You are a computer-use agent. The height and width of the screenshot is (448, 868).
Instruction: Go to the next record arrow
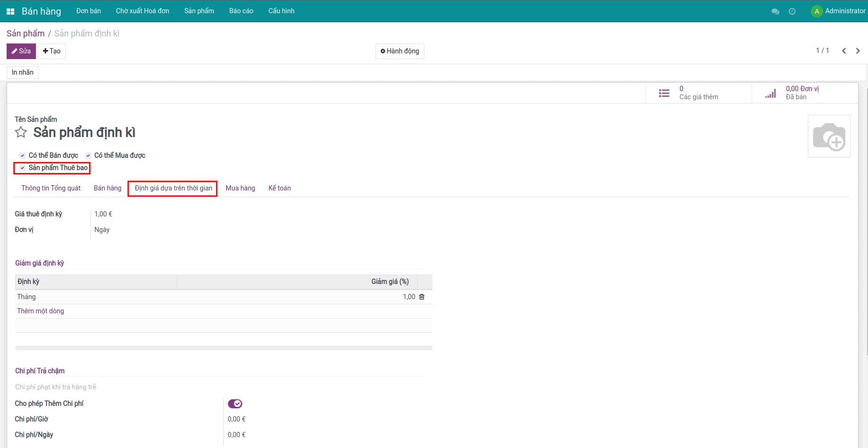click(858, 51)
